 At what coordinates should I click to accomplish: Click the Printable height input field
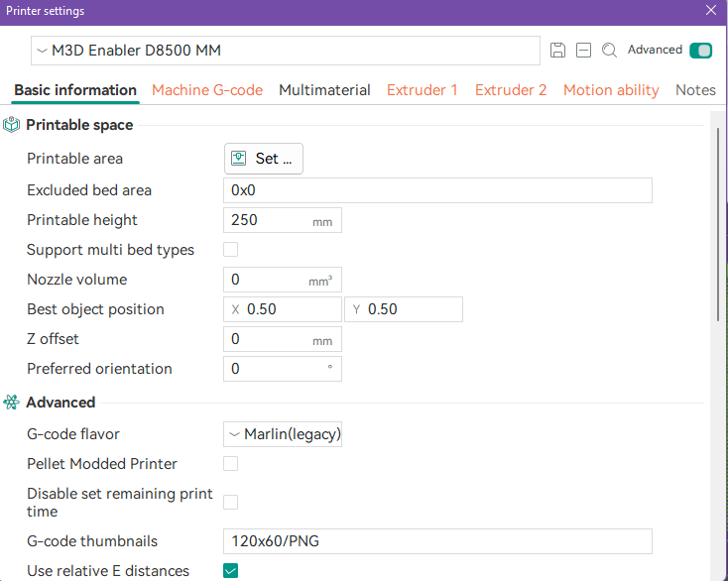click(x=268, y=220)
